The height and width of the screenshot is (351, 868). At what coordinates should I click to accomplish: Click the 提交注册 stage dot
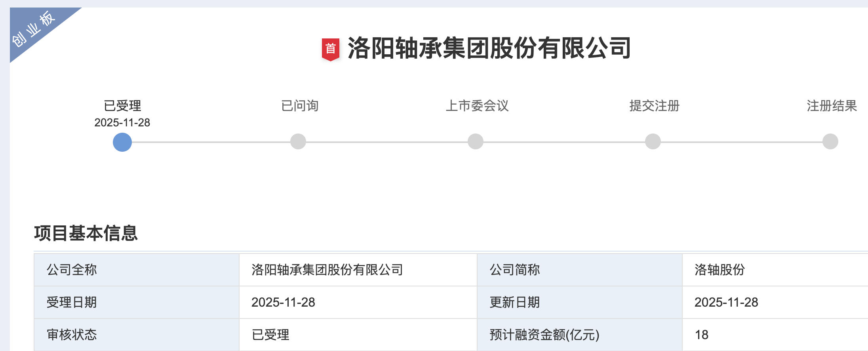point(653,141)
